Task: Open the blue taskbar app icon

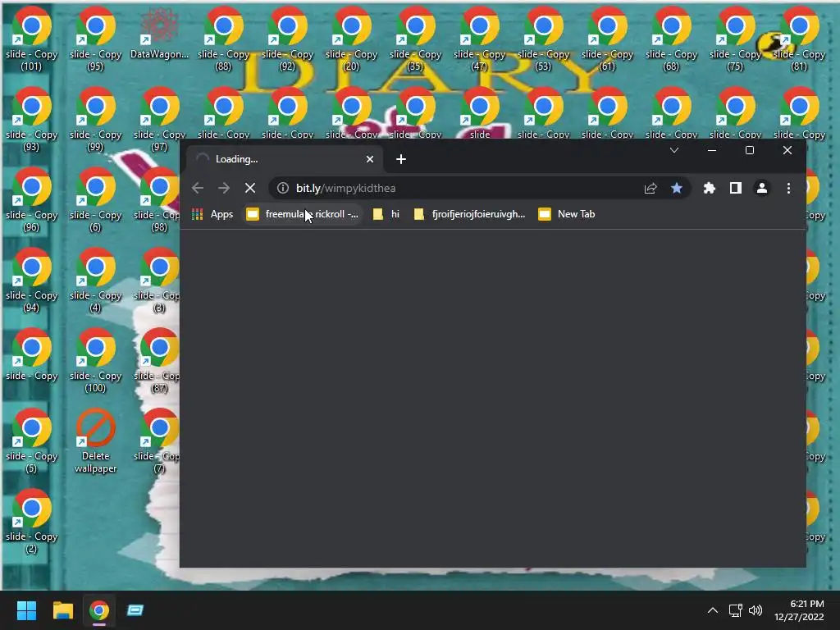Action: pyautogui.click(x=135, y=610)
